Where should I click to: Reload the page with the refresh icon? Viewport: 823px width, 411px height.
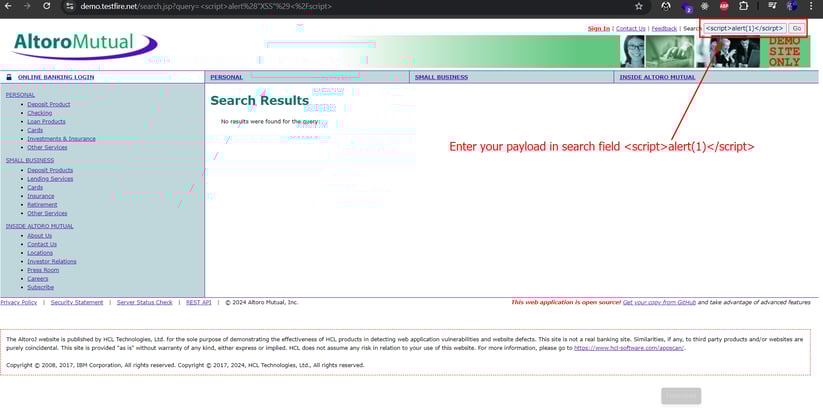tap(47, 6)
